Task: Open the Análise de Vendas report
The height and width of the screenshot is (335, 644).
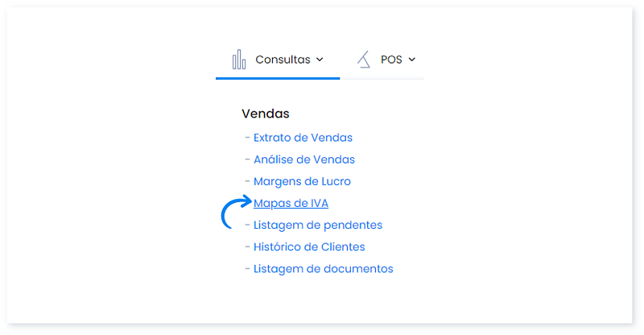Action: pos(303,159)
